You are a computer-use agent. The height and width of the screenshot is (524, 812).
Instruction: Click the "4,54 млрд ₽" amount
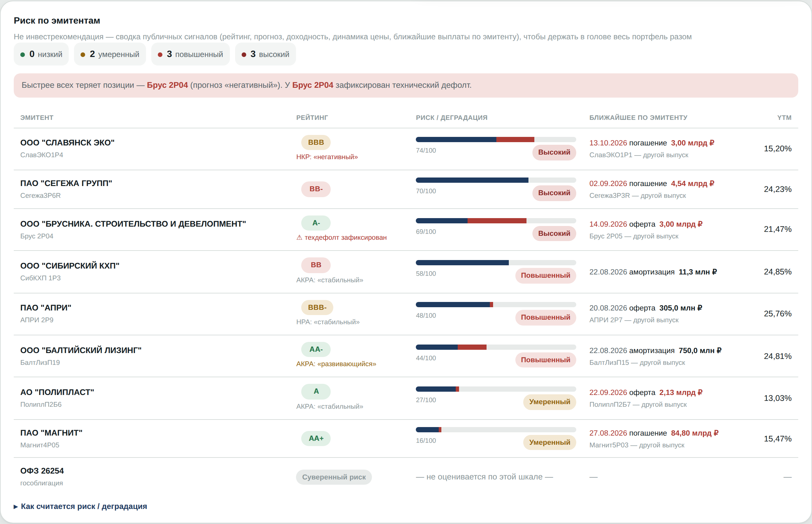692,183
